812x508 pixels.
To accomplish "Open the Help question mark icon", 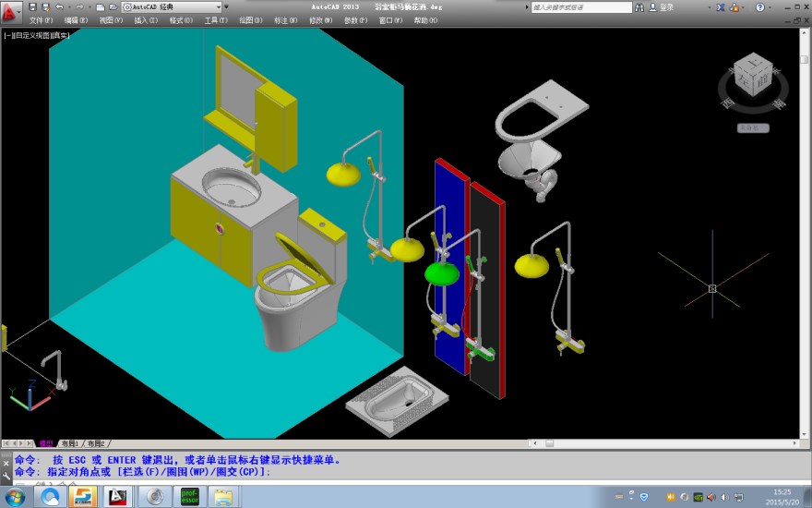I will coord(759,6).
